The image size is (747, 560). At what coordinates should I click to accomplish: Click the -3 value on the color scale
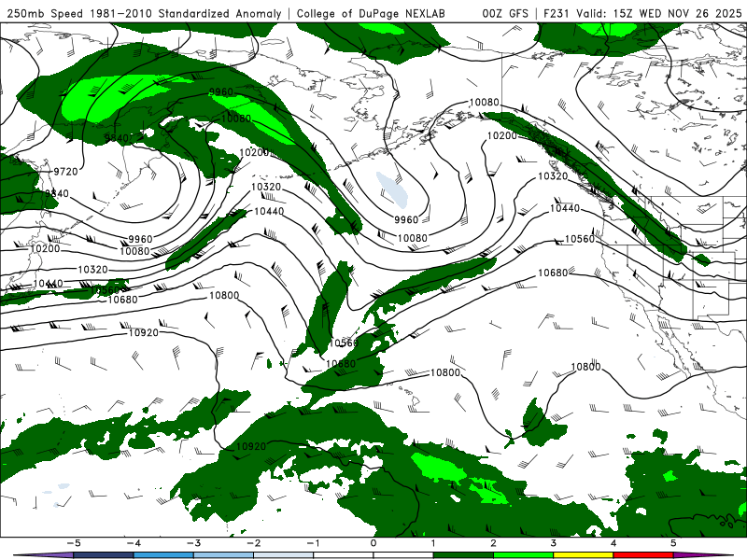click(193, 543)
